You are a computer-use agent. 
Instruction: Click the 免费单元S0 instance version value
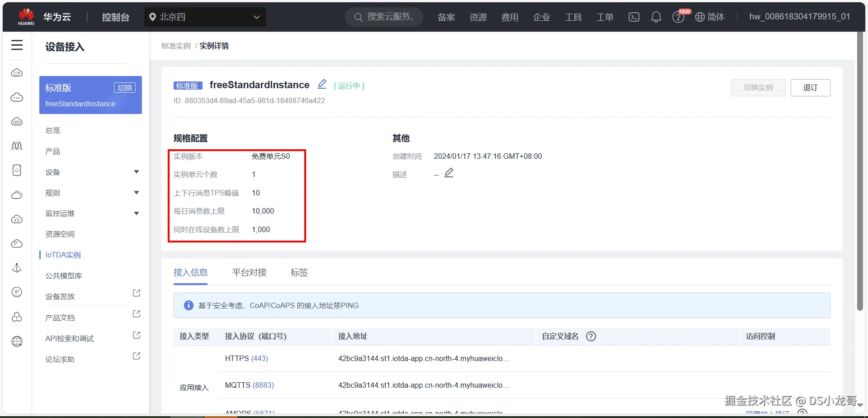pyautogui.click(x=271, y=157)
